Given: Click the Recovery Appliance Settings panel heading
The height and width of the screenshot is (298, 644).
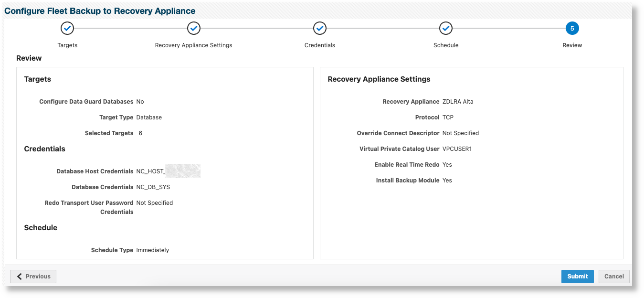Looking at the screenshot, I should [x=379, y=79].
